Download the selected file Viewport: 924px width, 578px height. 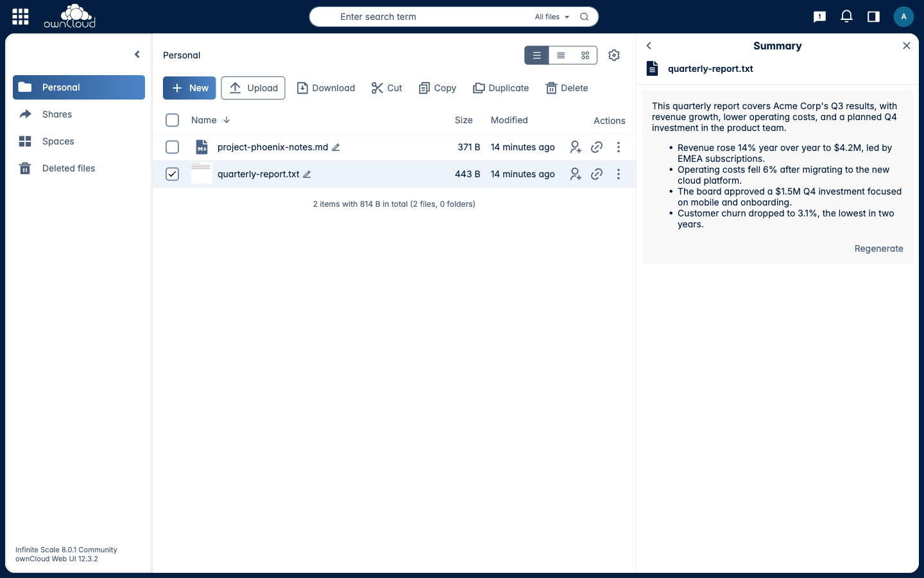point(326,88)
